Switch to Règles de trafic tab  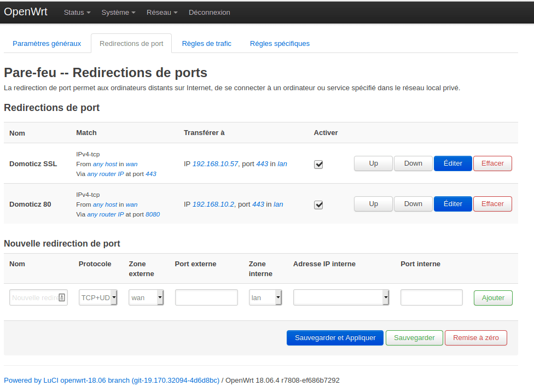click(206, 44)
